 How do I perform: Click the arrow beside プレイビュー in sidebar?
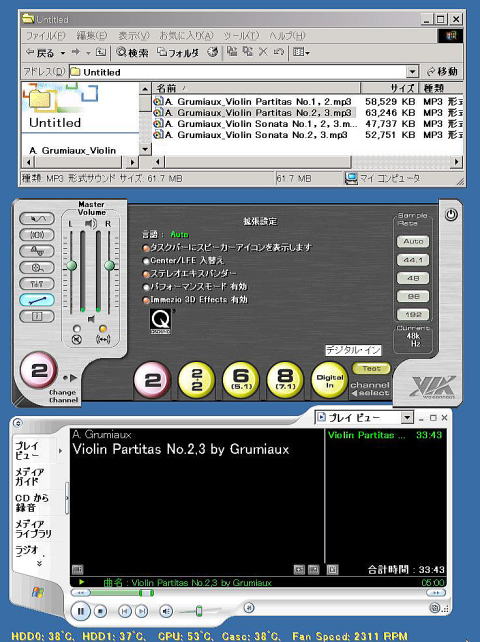coord(60,451)
